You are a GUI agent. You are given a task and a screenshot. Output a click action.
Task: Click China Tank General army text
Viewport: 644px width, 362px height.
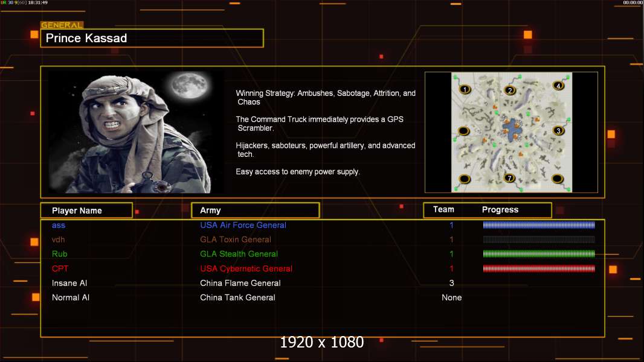coord(237,297)
